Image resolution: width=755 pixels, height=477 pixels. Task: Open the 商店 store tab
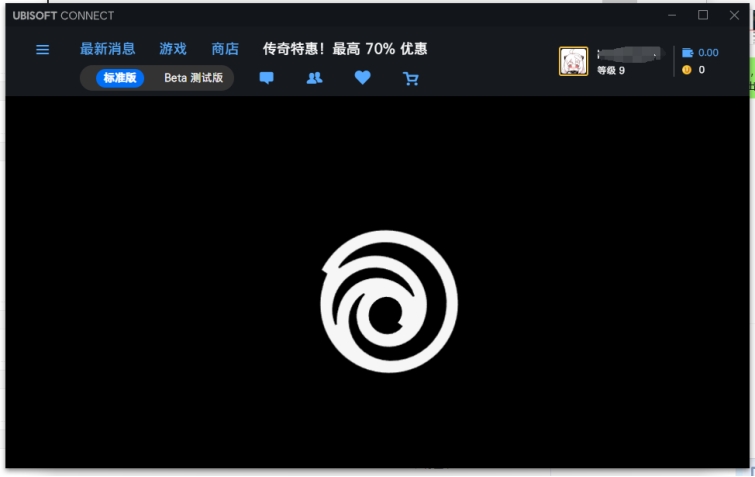click(x=225, y=49)
